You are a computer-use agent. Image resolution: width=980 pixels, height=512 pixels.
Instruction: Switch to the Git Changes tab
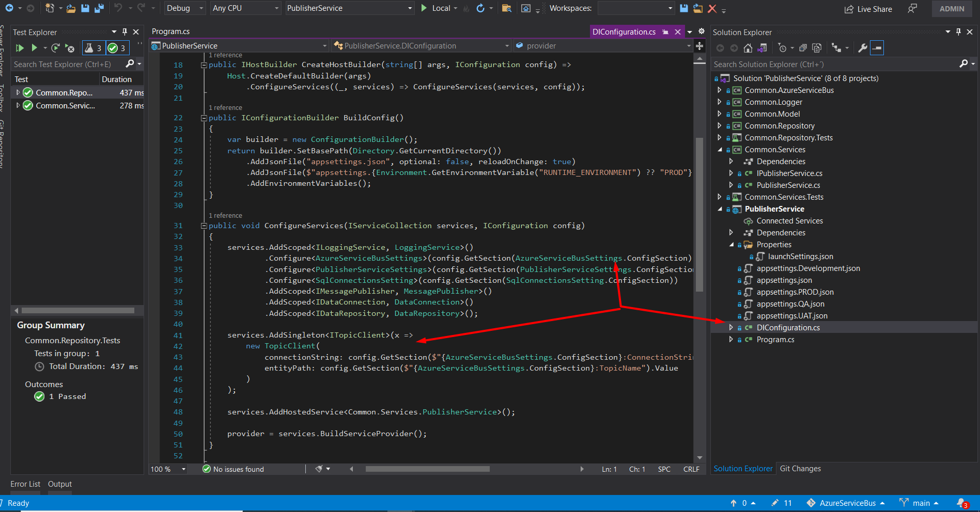pyautogui.click(x=800, y=468)
